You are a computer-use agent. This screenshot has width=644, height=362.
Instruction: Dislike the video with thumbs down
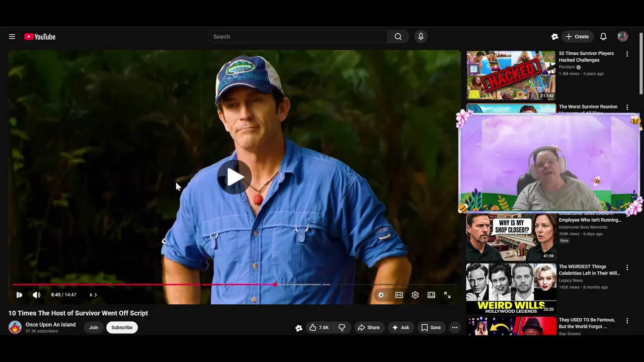pyautogui.click(x=342, y=327)
